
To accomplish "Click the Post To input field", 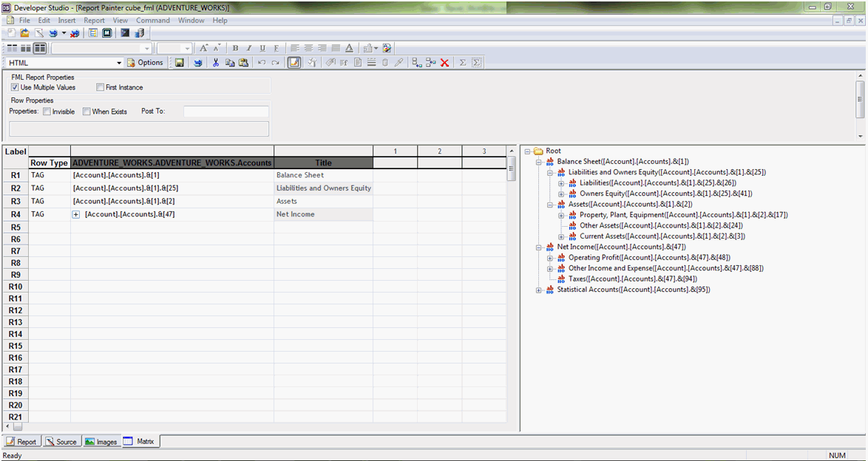I will coord(226,112).
